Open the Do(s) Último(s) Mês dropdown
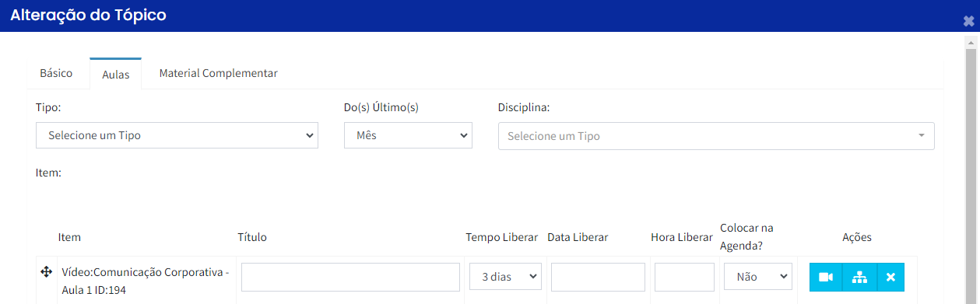The width and height of the screenshot is (980, 304). [408, 135]
